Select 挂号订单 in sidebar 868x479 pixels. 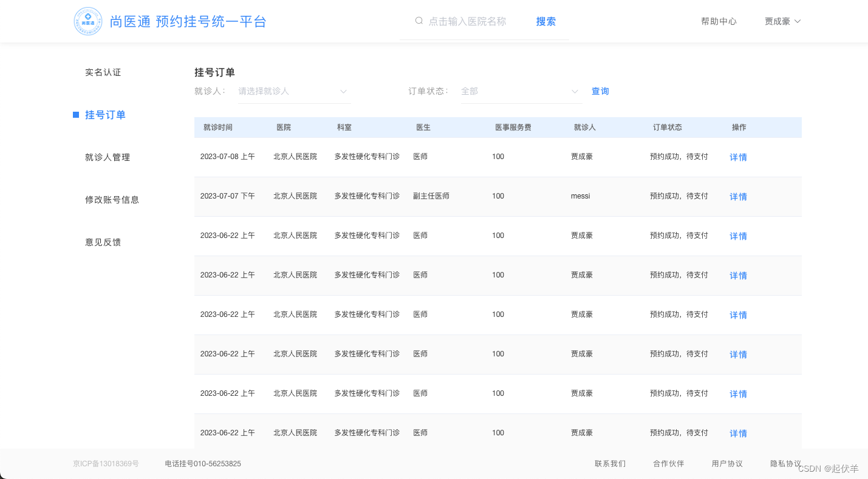[x=105, y=115]
